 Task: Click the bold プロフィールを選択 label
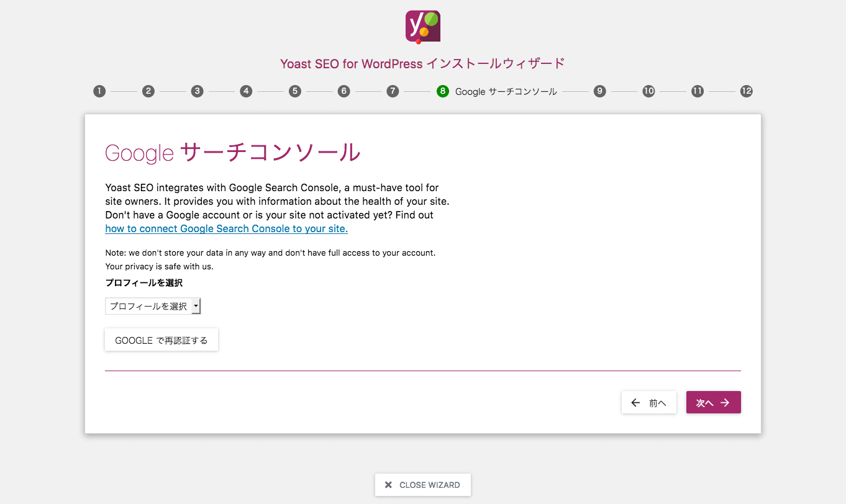(x=143, y=283)
